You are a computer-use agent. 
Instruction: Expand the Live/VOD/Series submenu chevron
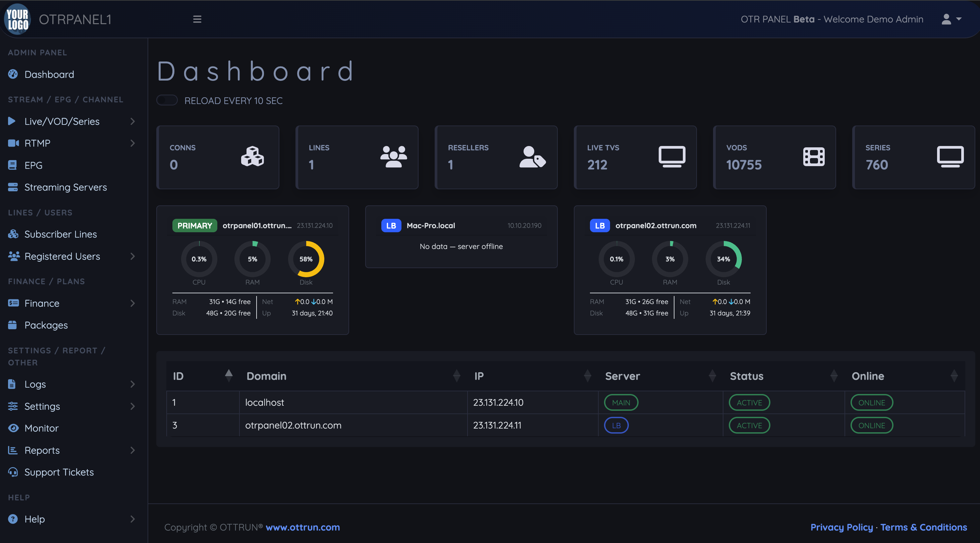pos(132,121)
